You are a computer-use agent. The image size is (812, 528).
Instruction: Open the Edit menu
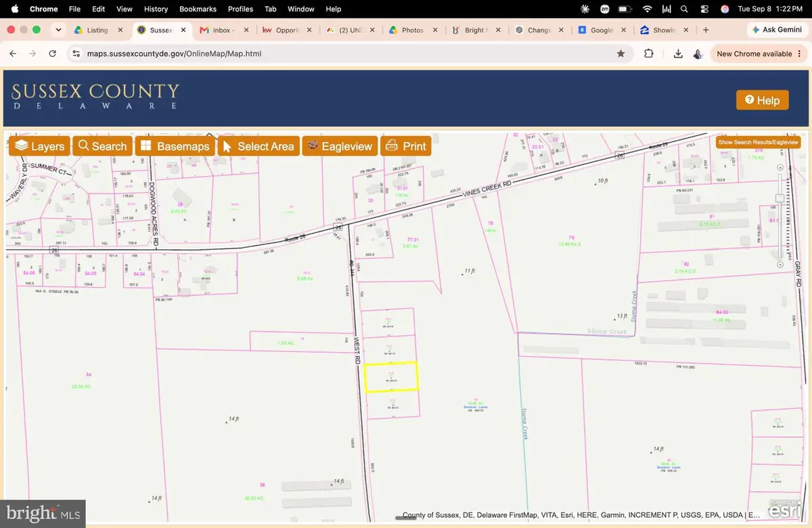coord(99,9)
